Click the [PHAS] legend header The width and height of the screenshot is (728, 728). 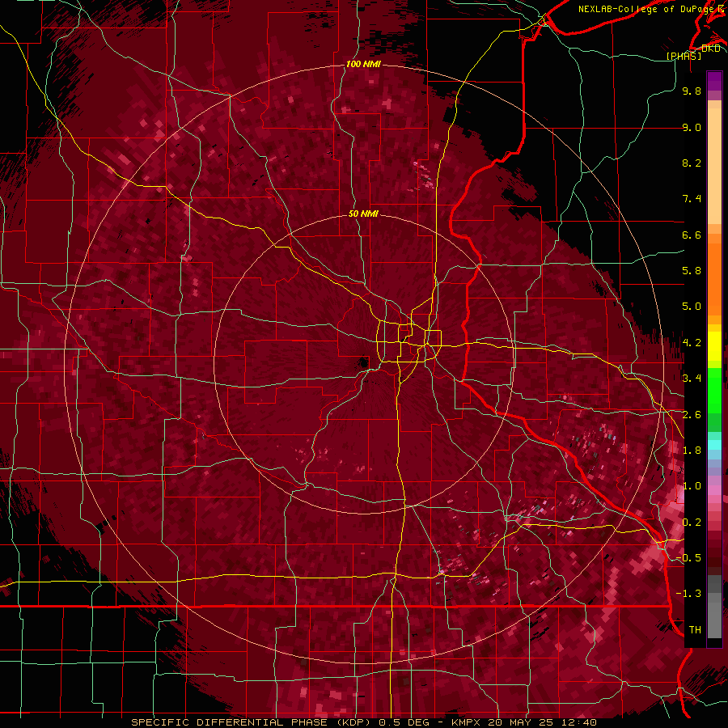[x=684, y=56]
